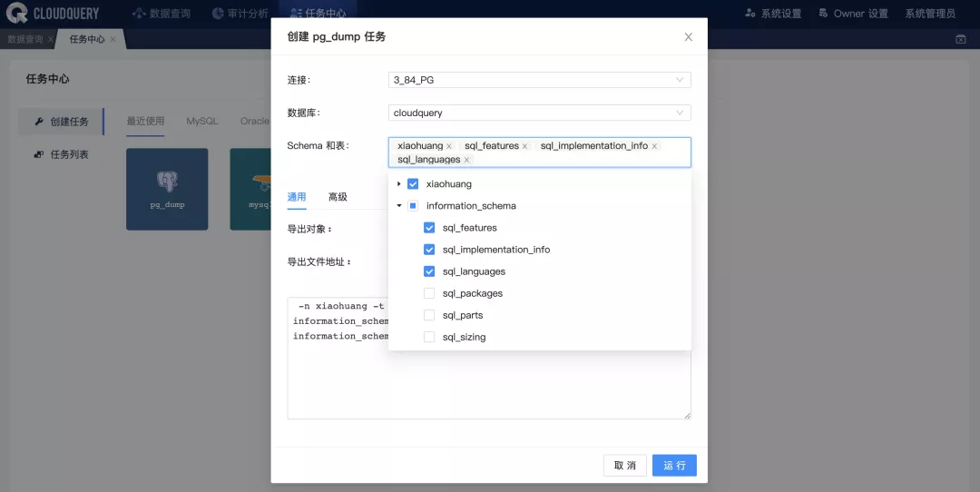This screenshot has width=980, height=492.
Task: Select 创建任务 in the sidebar
Action: [x=62, y=122]
